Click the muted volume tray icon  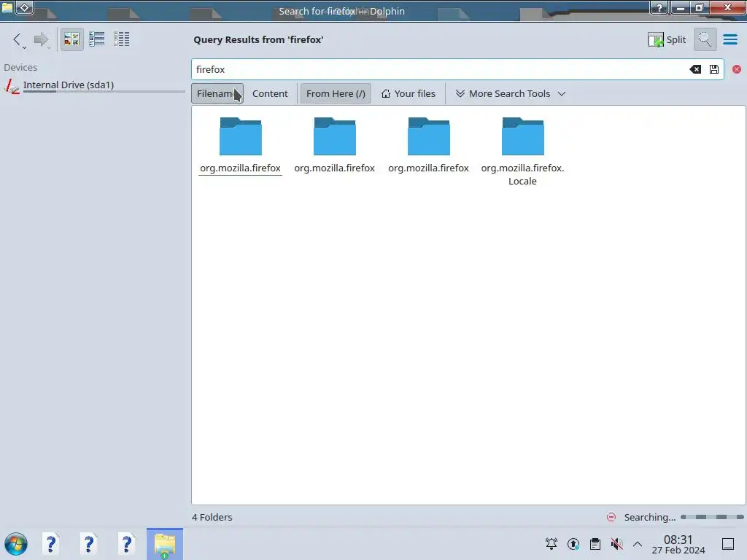[616, 544]
